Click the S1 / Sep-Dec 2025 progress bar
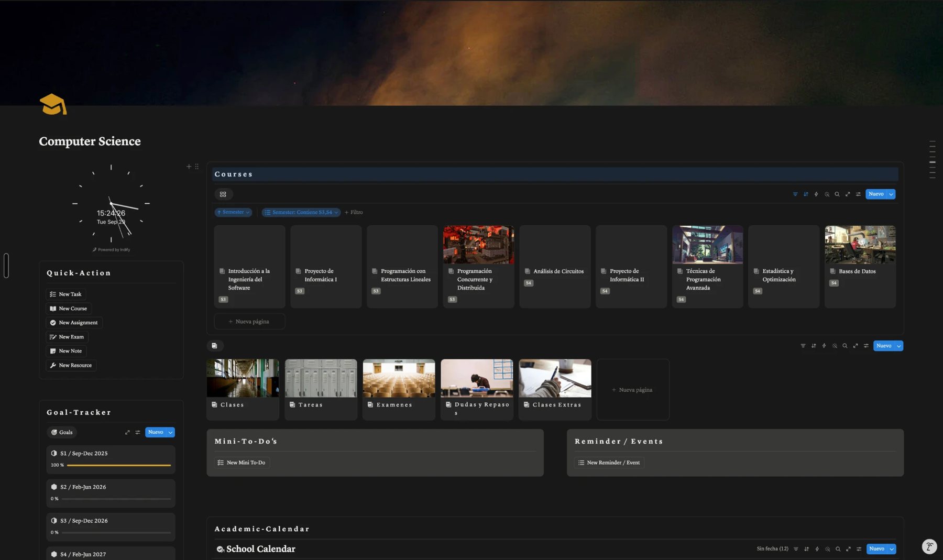Image resolution: width=943 pixels, height=560 pixels. pyautogui.click(x=119, y=465)
